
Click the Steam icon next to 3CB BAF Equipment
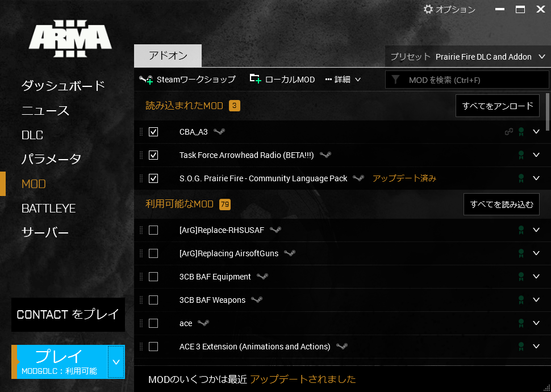click(x=262, y=277)
